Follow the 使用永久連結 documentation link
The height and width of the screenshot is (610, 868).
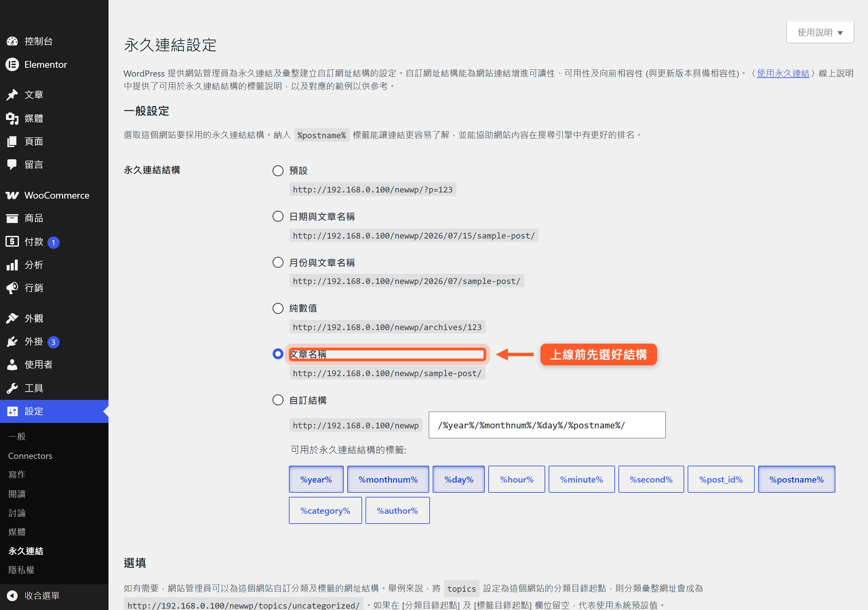(x=783, y=73)
